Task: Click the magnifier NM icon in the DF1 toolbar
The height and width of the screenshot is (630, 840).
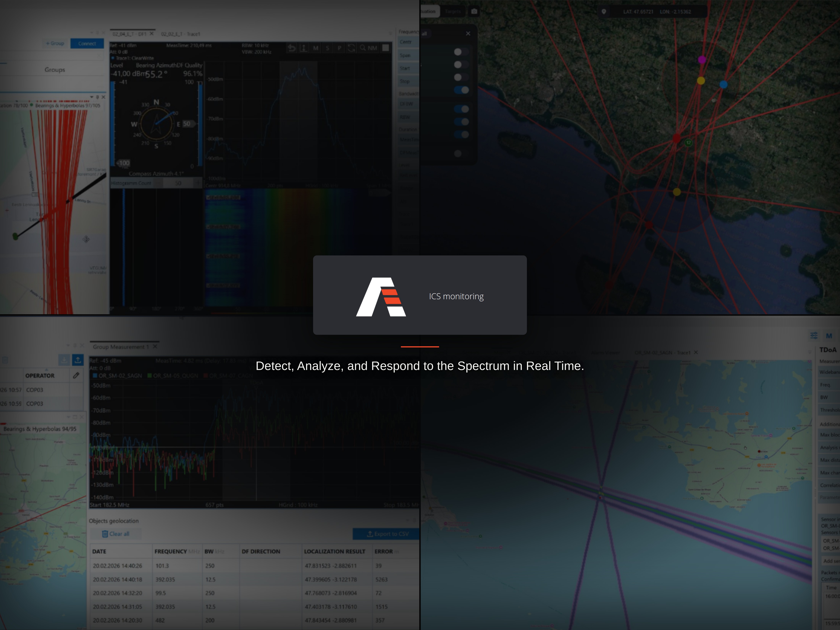Action: point(368,48)
